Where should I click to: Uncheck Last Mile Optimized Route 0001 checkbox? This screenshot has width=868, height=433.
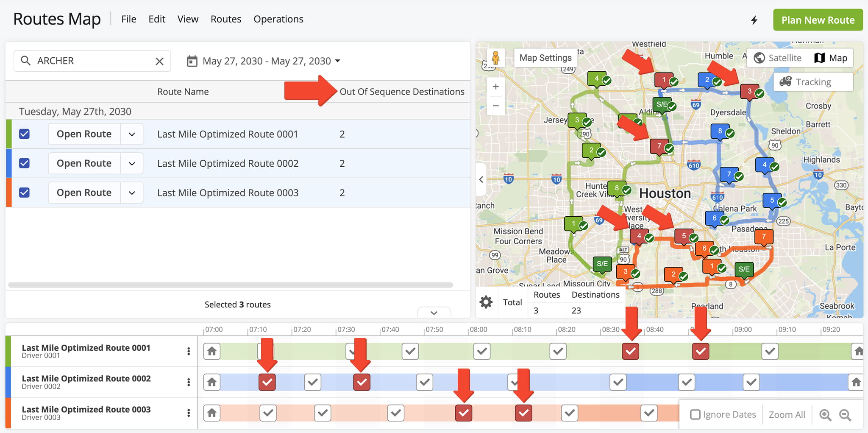click(25, 134)
